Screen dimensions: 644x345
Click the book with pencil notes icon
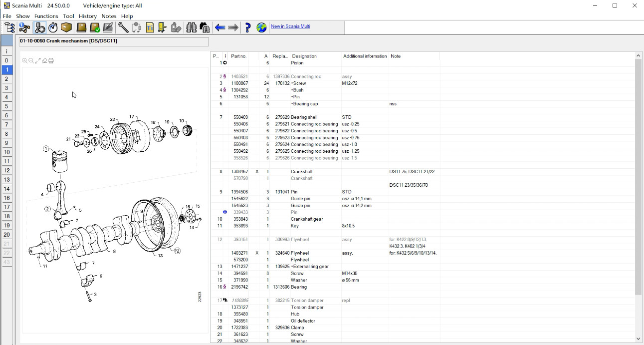click(108, 27)
